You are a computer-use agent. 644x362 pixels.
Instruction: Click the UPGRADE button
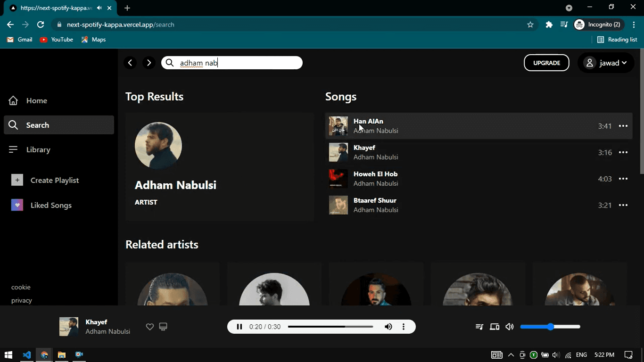[x=546, y=63]
